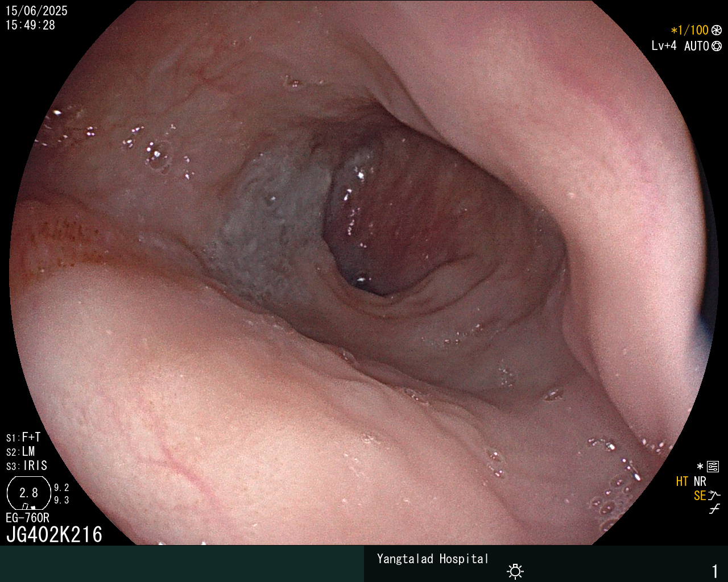Click the asterisk beside the settings sliders icon
The height and width of the screenshot is (582, 728).
pyautogui.click(x=700, y=467)
